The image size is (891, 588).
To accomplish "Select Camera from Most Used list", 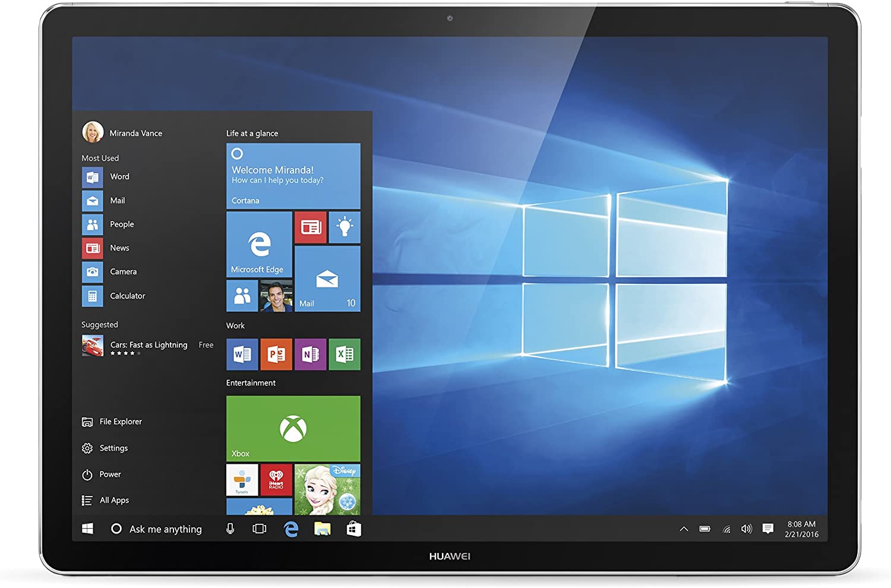I will (122, 272).
